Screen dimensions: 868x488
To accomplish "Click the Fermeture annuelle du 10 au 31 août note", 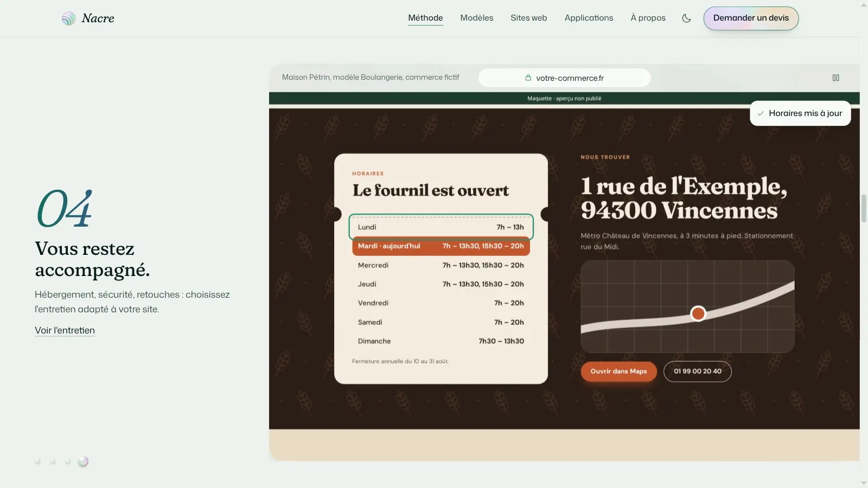I will pyautogui.click(x=400, y=361).
